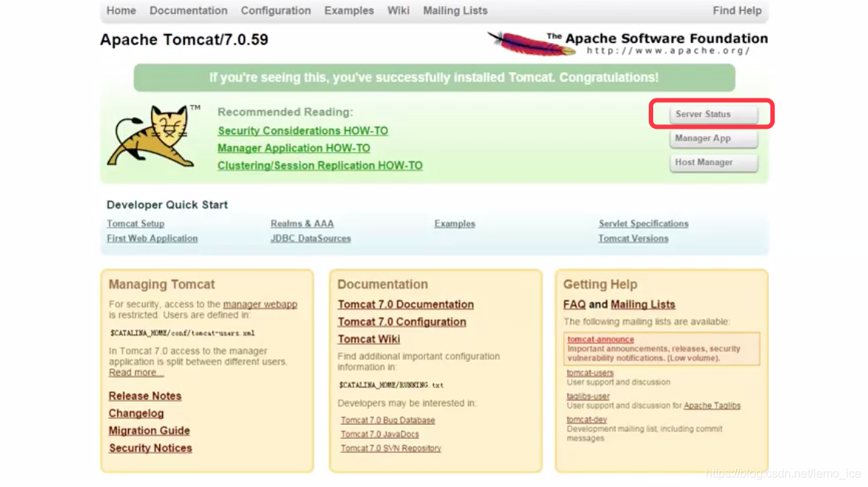This screenshot has height=487, width=868.
Task: Follow the manager webapp link
Action: click(260, 304)
